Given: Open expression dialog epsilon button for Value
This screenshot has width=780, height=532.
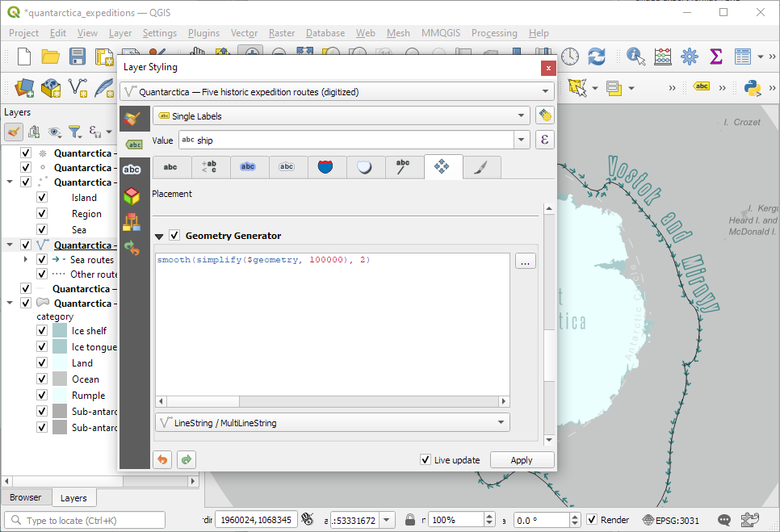Looking at the screenshot, I should (545, 140).
